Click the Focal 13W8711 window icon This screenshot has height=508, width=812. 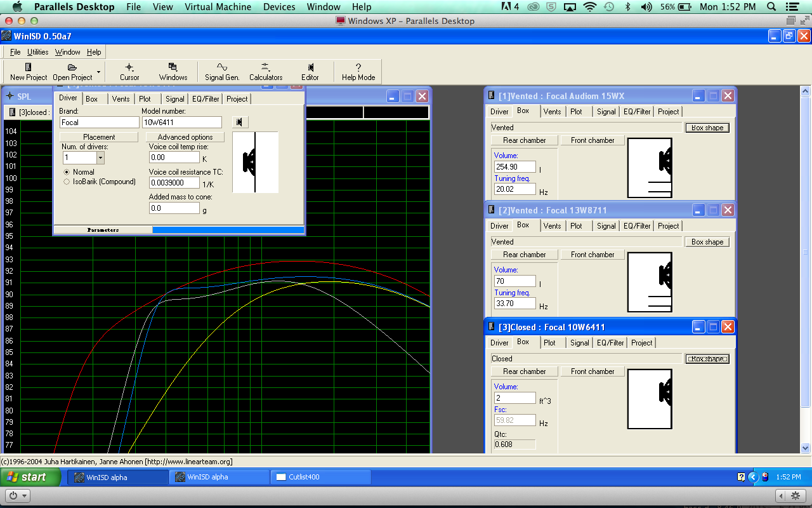[x=492, y=210]
